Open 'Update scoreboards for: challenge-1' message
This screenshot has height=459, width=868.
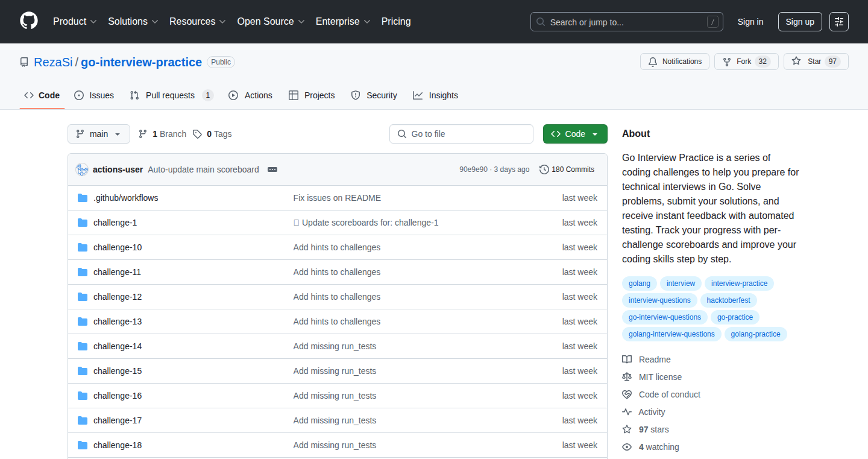tap(366, 223)
